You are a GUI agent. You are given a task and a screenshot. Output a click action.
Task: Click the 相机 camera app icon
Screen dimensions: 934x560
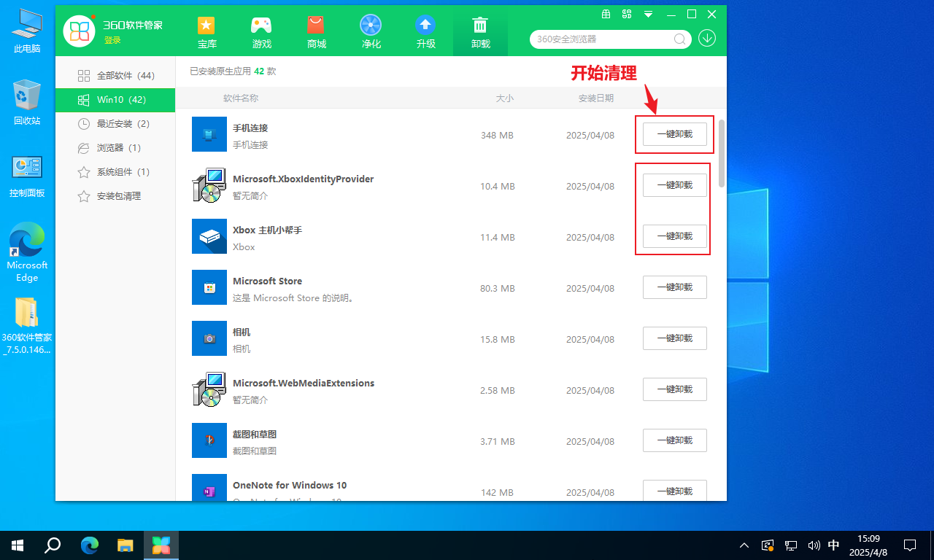tap(209, 338)
